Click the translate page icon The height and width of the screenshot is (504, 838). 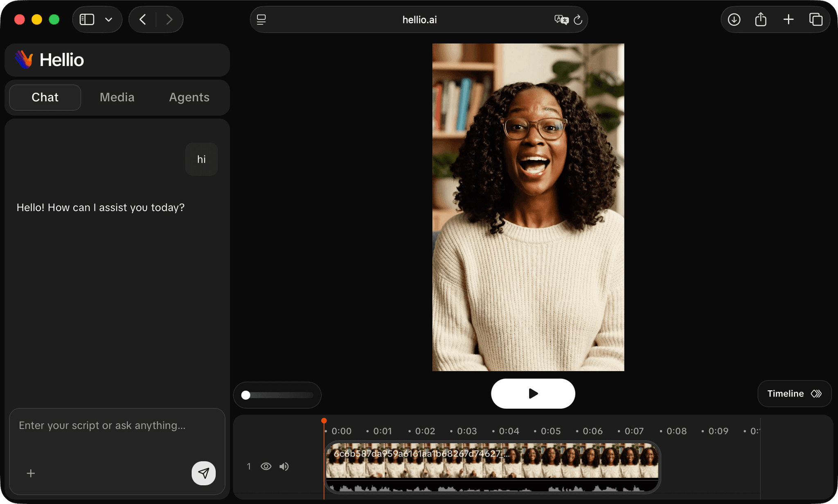click(x=561, y=20)
